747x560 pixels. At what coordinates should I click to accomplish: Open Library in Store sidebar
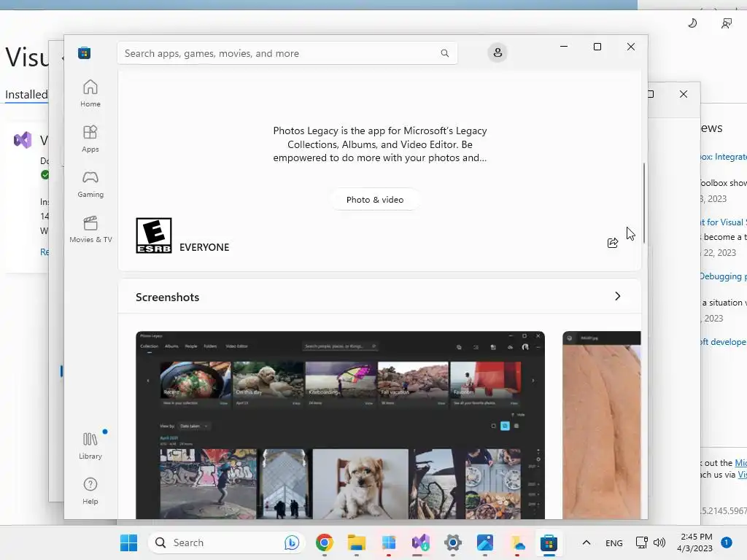(90, 446)
